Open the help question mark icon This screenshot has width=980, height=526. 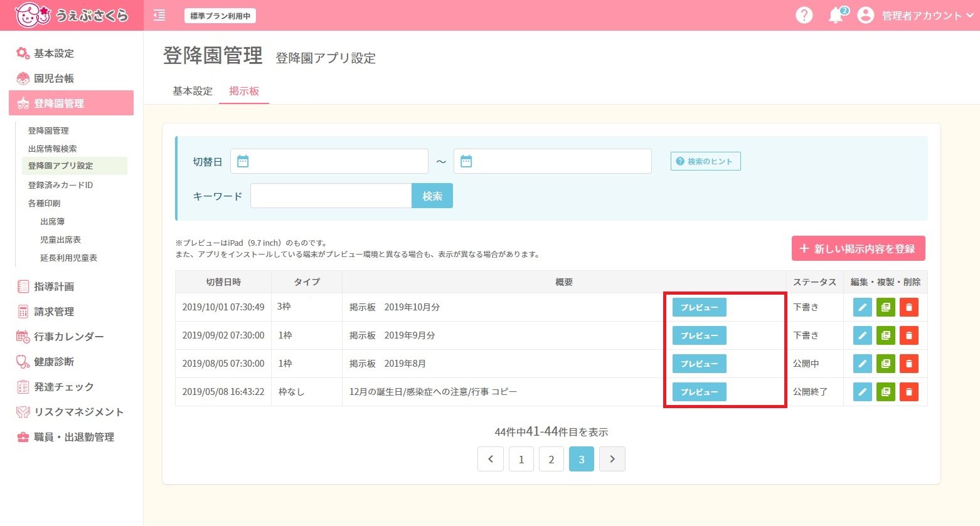click(x=804, y=16)
